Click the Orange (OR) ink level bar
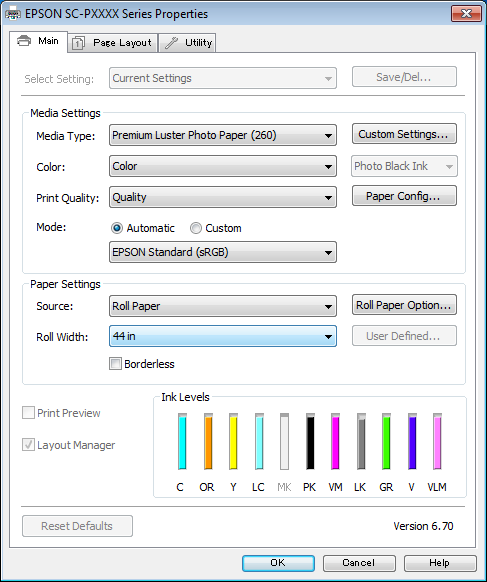This screenshot has width=487, height=582. pyautogui.click(x=208, y=441)
